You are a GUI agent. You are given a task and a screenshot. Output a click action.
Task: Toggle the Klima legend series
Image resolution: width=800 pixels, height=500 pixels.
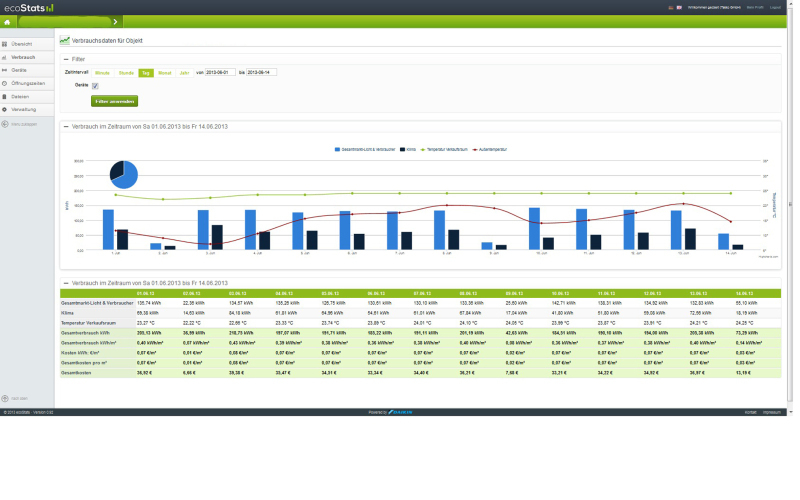[408, 149]
